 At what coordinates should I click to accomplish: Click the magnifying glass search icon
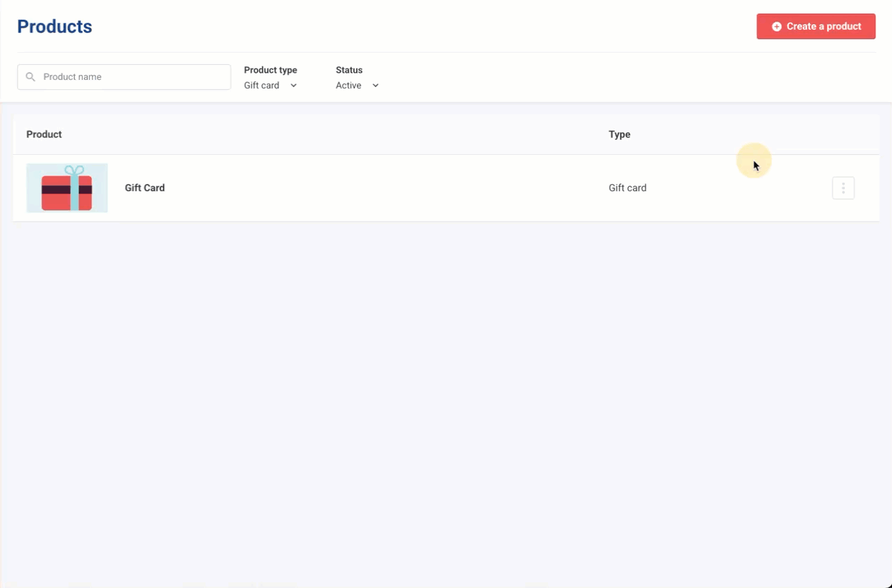click(31, 77)
